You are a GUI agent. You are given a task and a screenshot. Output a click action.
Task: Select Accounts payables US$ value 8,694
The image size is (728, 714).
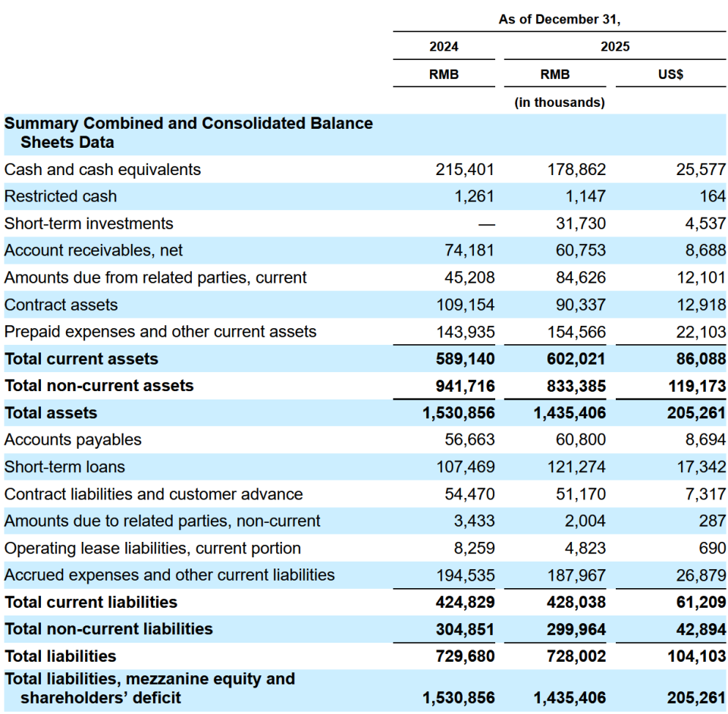tap(705, 440)
